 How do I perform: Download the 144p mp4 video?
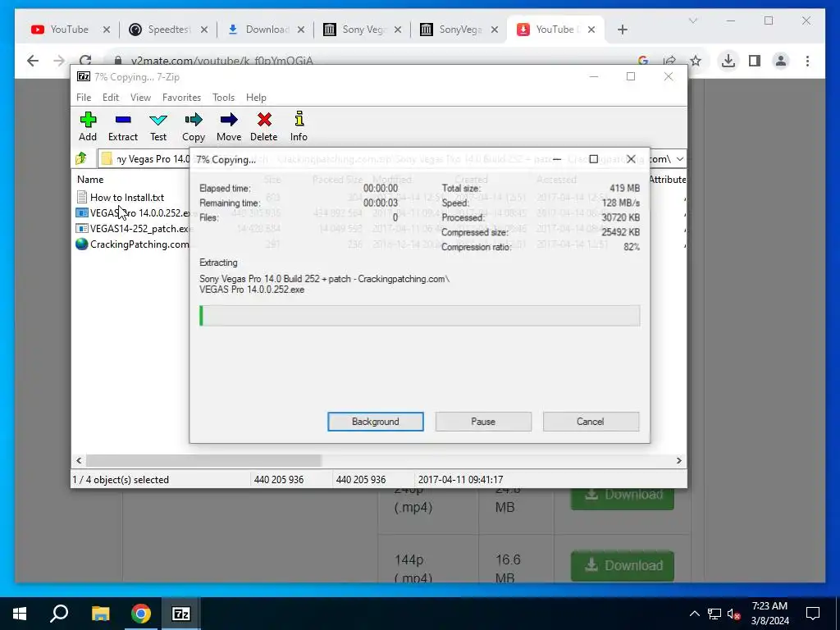click(x=623, y=566)
